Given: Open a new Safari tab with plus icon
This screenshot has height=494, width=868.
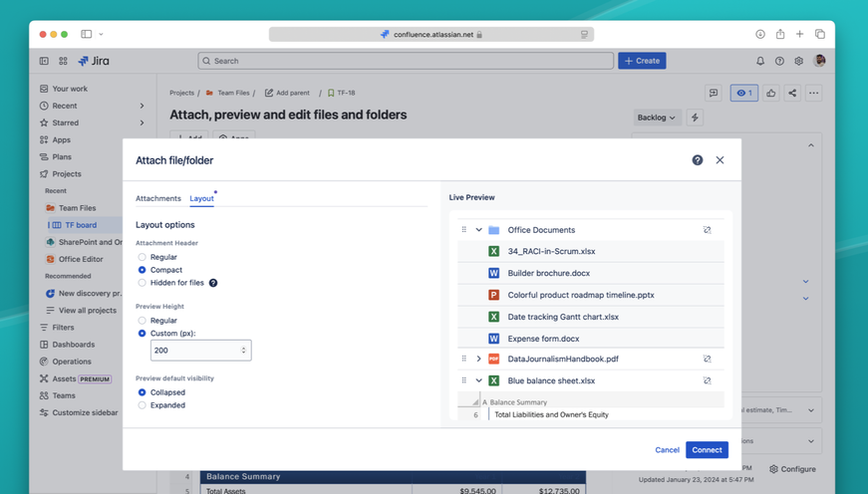Looking at the screenshot, I should (799, 34).
